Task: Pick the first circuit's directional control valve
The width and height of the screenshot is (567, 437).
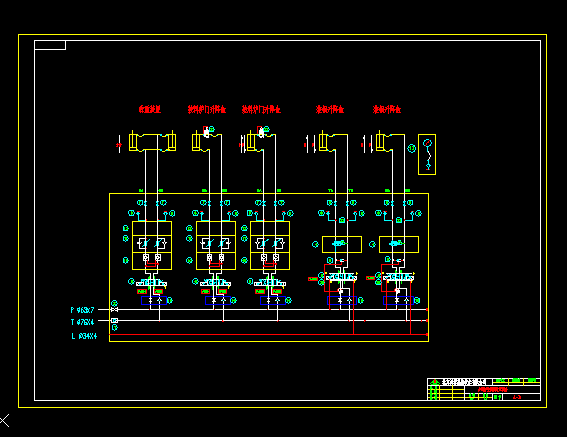Action: (x=152, y=283)
